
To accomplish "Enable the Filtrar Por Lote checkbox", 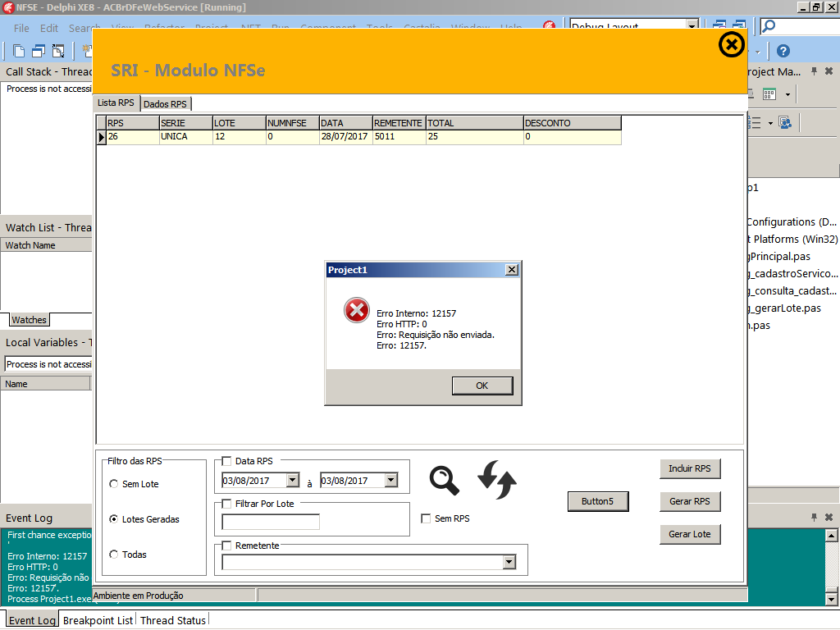I will click(x=226, y=504).
